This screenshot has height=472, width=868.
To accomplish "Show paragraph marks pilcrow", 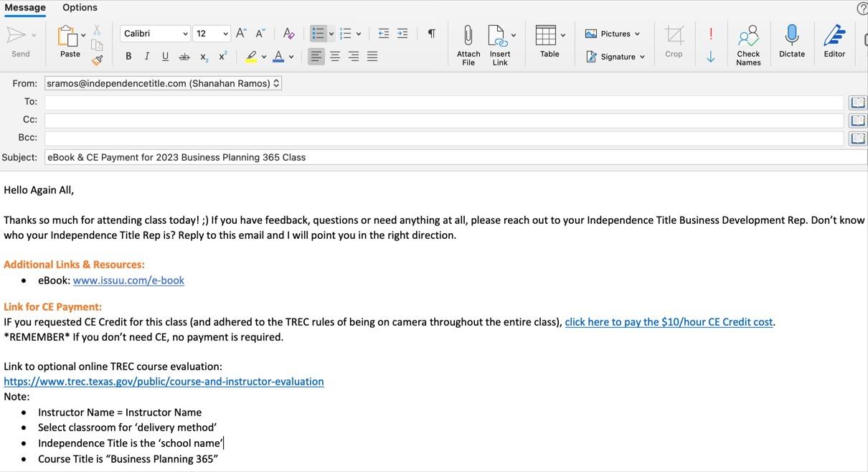I will click(x=431, y=34).
